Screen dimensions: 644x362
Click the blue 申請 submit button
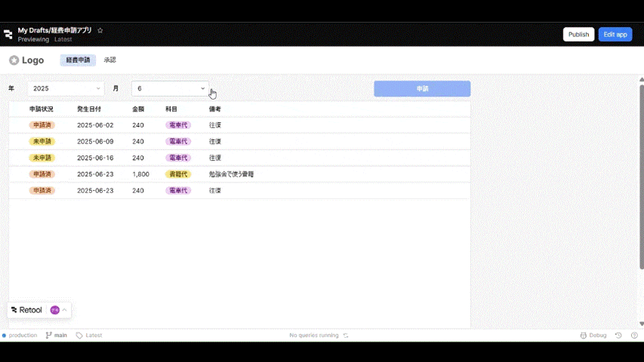point(422,89)
